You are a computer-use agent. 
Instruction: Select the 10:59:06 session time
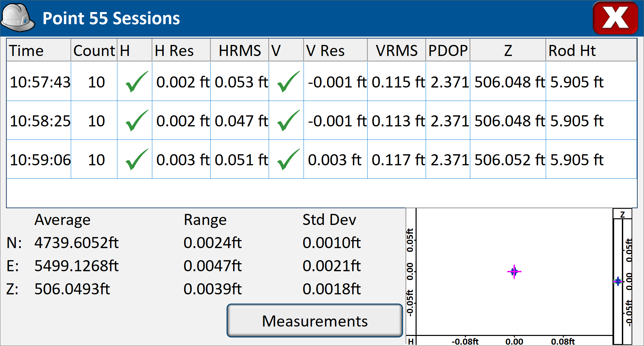tap(40, 160)
